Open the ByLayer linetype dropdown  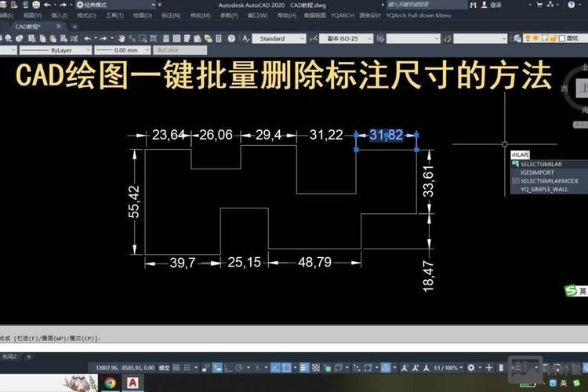(x=56, y=50)
